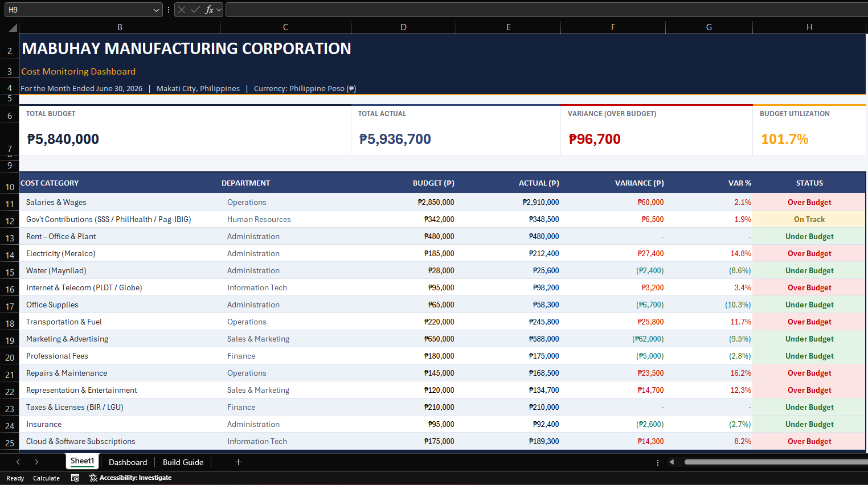Viewport: 868px width, 485px height.
Task: Click the Select All corner triangle
Action: pos(13,27)
